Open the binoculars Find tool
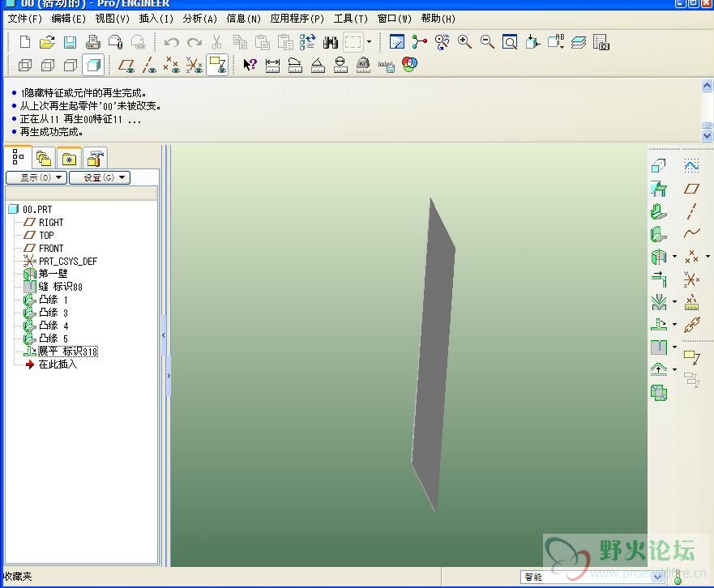The width and height of the screenshot is (714, 588). pos(331,42)
